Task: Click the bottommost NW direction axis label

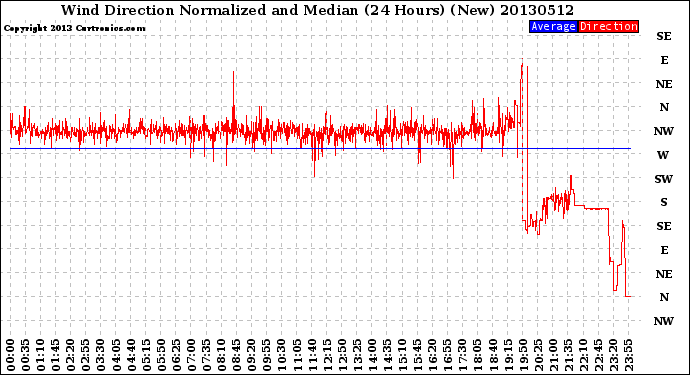Action: point(664,321)
